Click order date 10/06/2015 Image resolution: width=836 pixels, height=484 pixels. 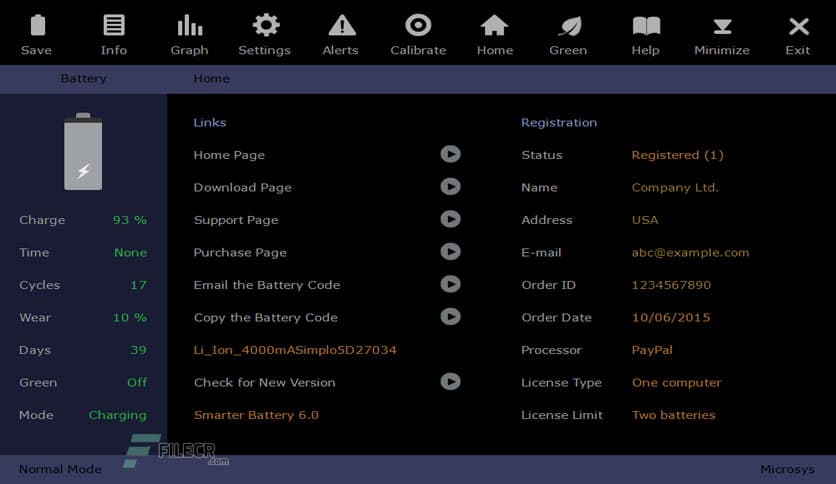point(671,318)
